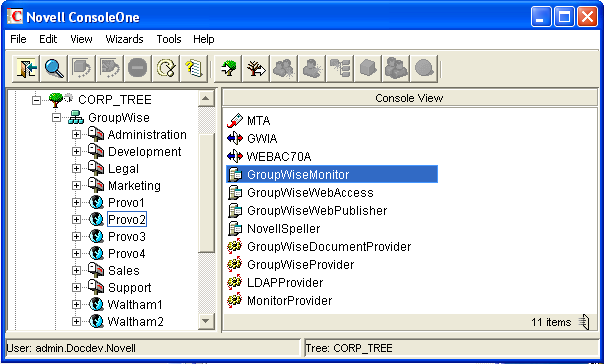Click the GroupWiseWebPublisher application icon
This screenshot has height=364, width=604.
[235, 210]
